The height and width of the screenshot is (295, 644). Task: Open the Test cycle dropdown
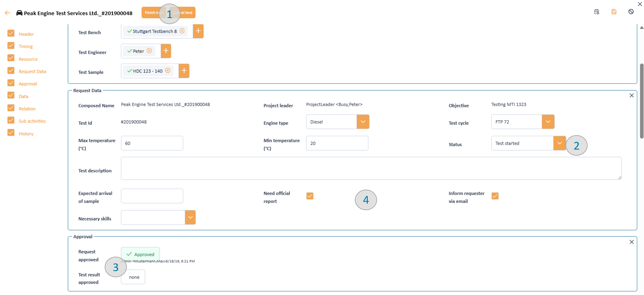click(548, 122)
